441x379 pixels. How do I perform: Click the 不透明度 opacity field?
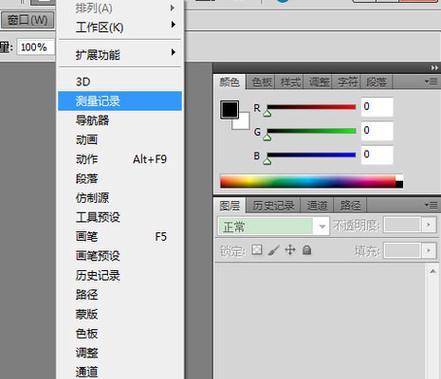(x=402, y=225)
